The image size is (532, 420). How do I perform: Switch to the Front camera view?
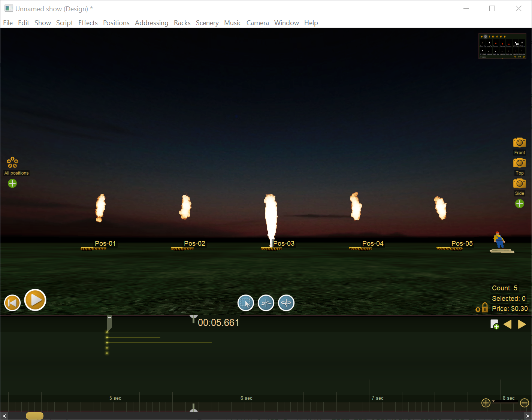point(520,142)
